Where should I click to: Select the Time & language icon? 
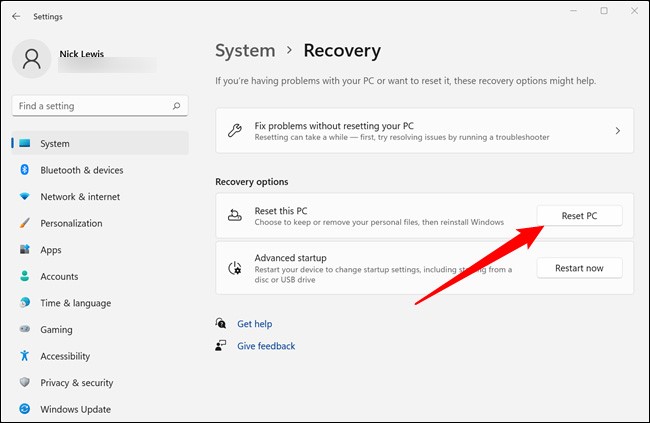pyautogui.click(x=25, y=303)
